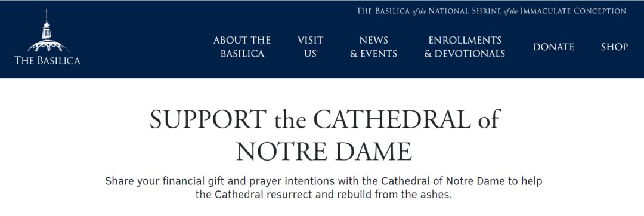Image resolution: width=644 pixels, height=216 pixels.
Task: Click the top Basilica of the National Shrine tagline
Action: click(x=491, y=11)
